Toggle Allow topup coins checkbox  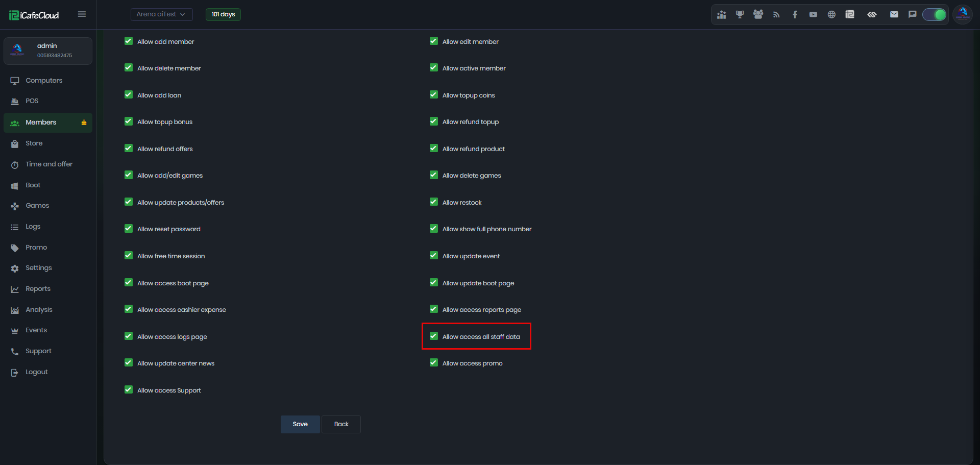tap(434, 95)
